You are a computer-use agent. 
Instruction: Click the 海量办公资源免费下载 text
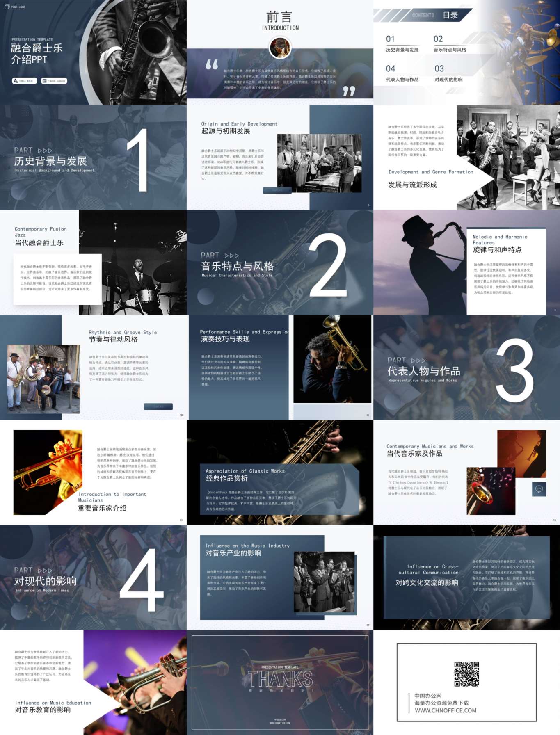[441, 703]
